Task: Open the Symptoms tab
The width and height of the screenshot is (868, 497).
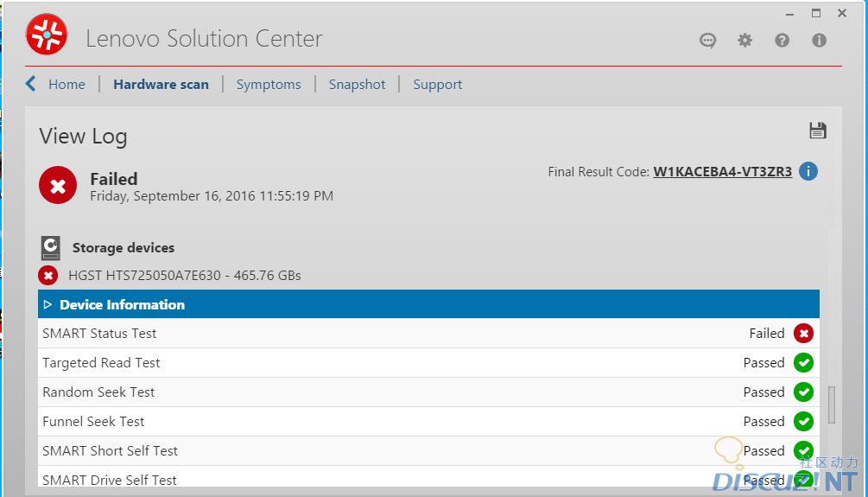Action: 269,84
